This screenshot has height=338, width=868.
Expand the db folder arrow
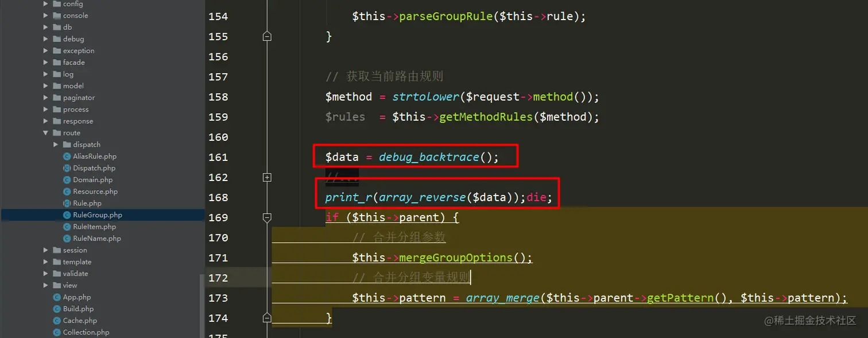pos(46,27)
